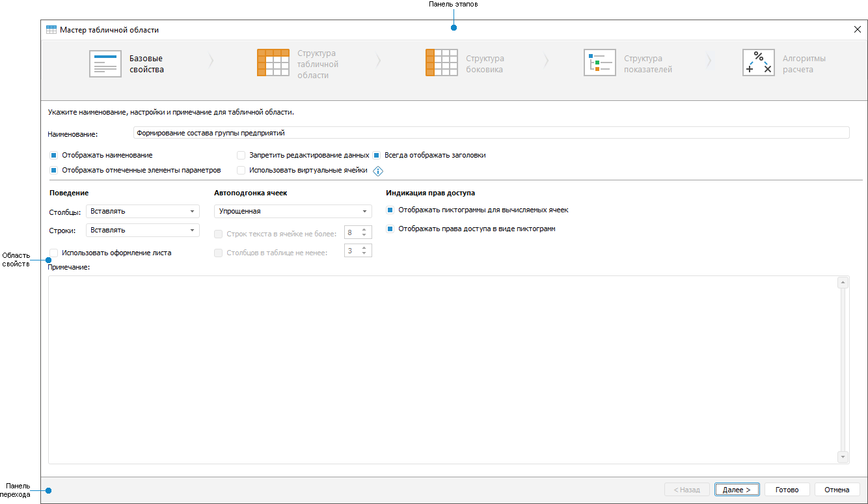The image size is (868, 504).
Task: Toggle Отображать пиктограммы для вычисляемых ячеек
Action: pyautogui.click(x=390, y=210)
